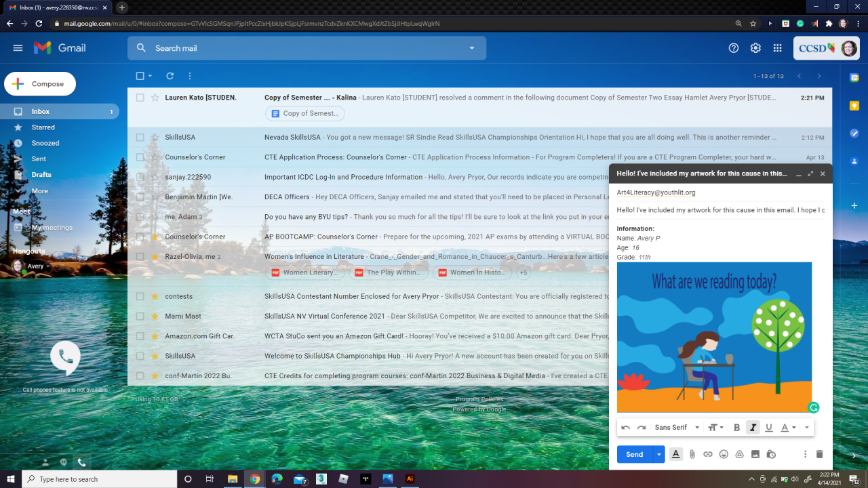Expand more formatting options arrow
This screenshot has width=868, height=488.
coord(806,428)
